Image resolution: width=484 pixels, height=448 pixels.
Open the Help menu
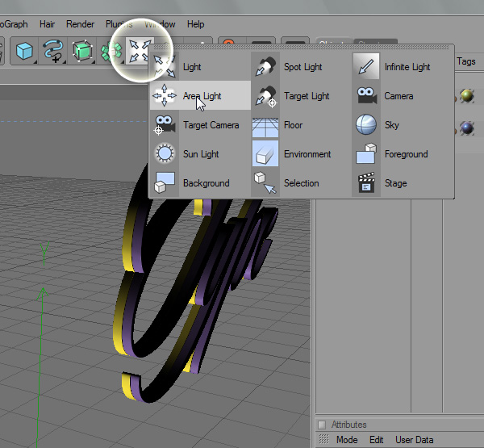(x=195, y=24)
